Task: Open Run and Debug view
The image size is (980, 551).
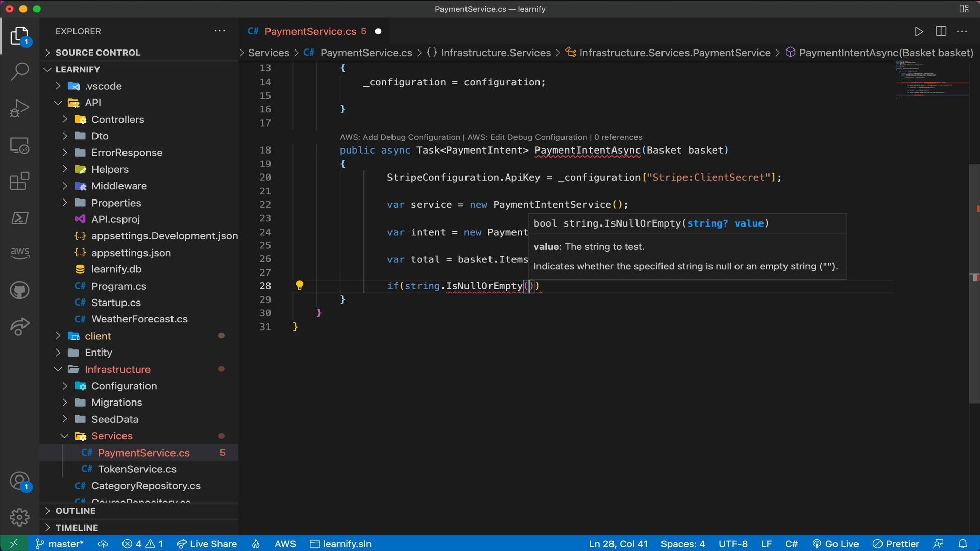Action: coord(19,108)
